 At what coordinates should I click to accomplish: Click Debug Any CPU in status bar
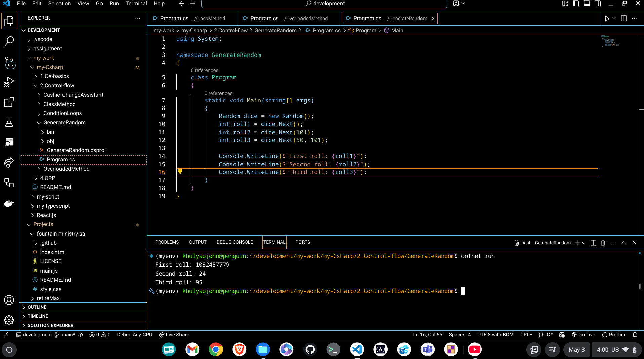tap(134, 335)
